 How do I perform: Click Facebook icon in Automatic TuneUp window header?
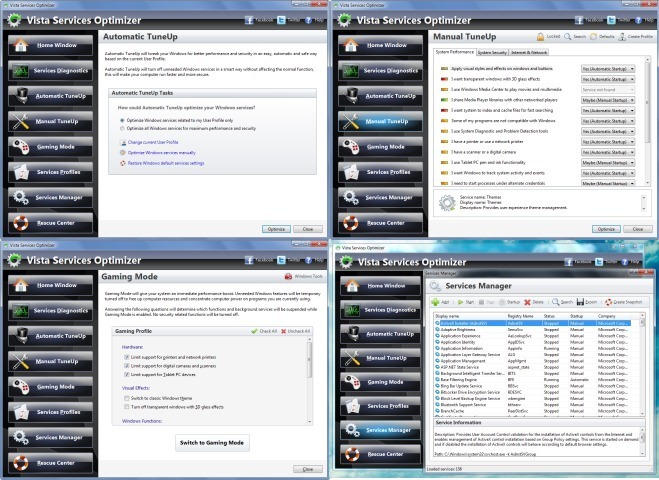(x=249, y=20)
